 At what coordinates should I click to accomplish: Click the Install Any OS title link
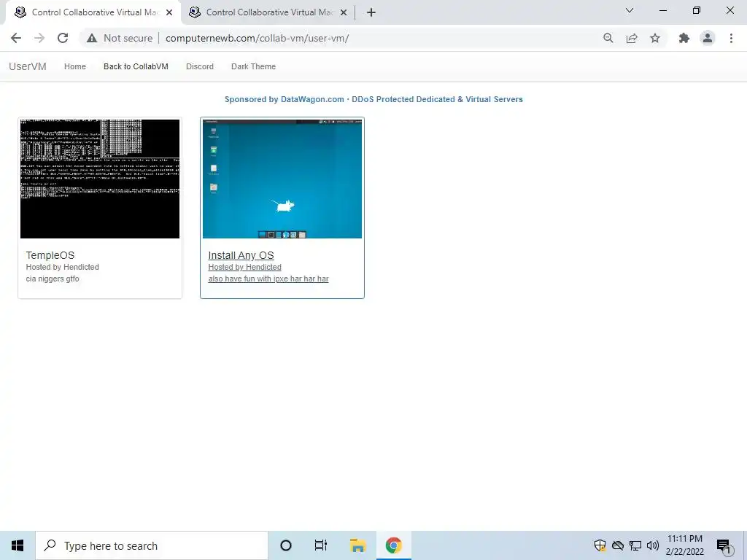pos(241,255)
